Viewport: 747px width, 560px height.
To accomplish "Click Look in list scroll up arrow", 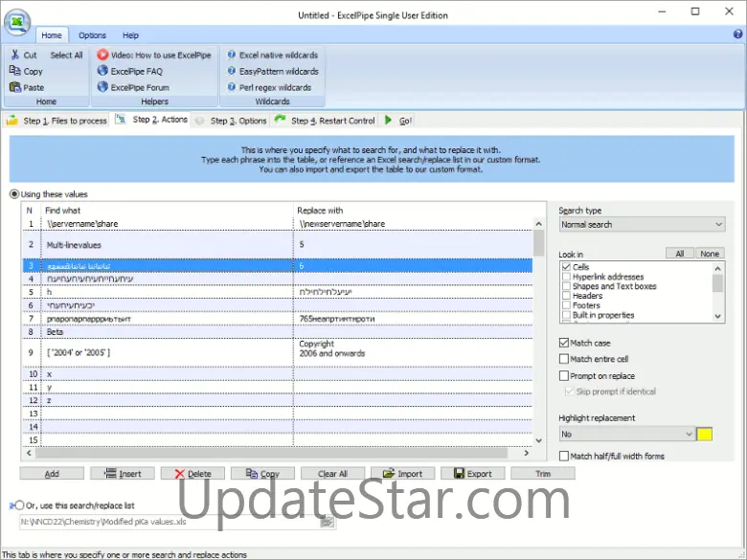I will 718,269.
